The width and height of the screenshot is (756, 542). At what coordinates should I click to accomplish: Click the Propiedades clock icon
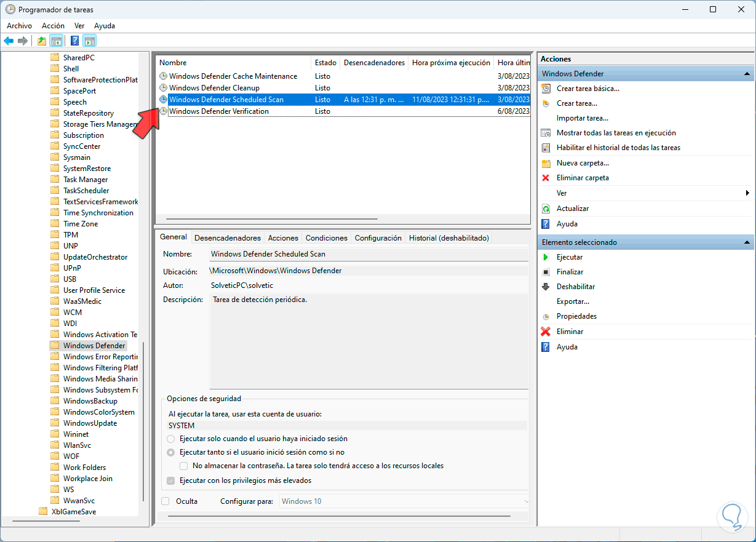tap(546, 316)
